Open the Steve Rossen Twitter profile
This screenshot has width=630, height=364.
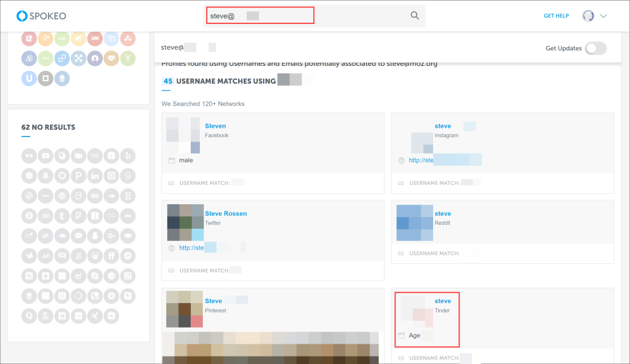click(226, 213)
